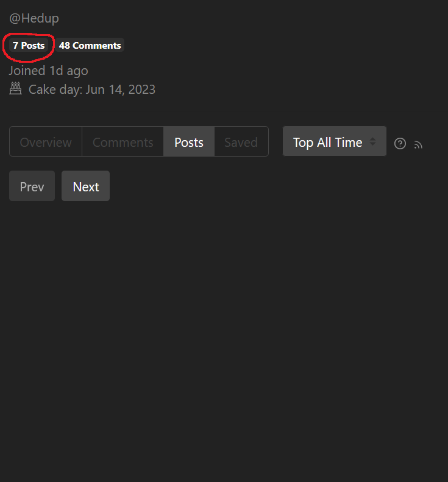
Task: Click the Cake day: Jun 14, 2023 text
Action: pyautogui.click(x=92, y=90)
